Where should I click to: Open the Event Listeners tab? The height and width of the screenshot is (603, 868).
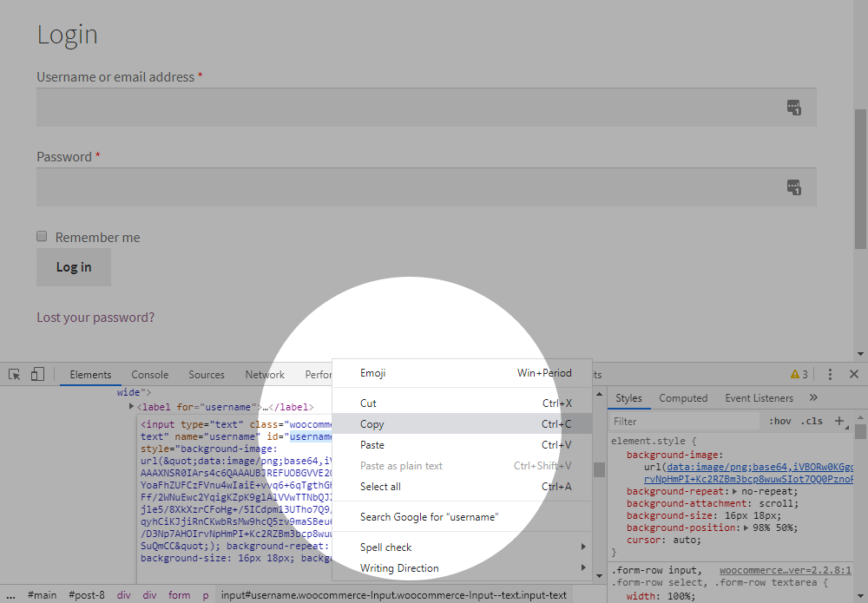point(759,397)
